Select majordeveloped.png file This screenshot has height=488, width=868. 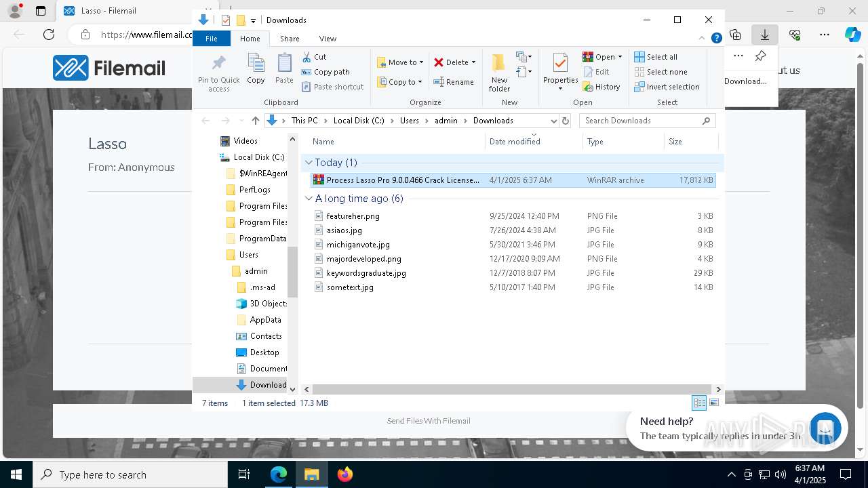pyautogui.click(x=513, y=259)
